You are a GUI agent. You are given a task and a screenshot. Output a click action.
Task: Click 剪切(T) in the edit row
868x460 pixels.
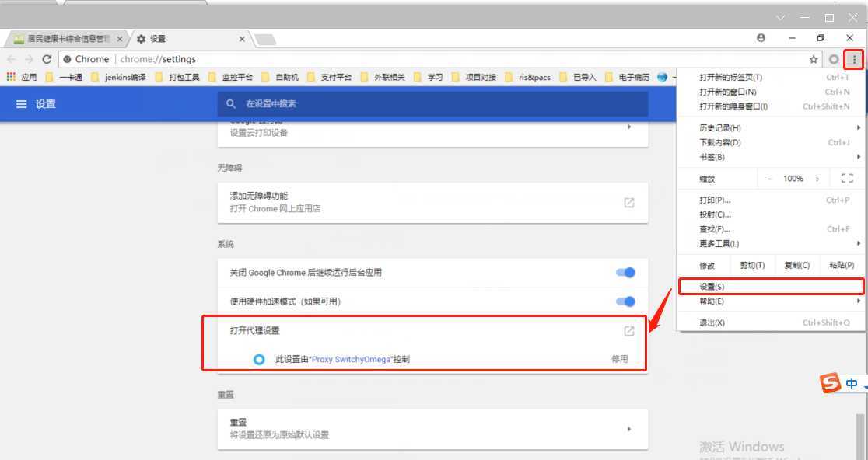coord(752,266)
